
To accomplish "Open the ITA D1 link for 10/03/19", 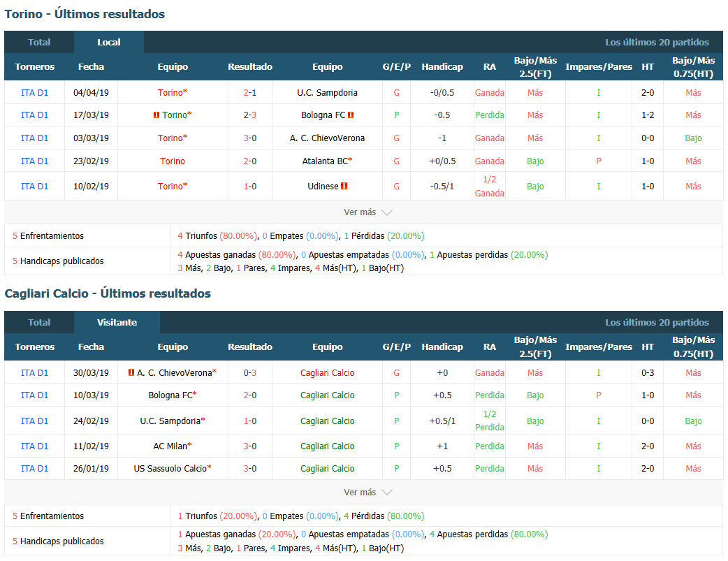I will pyautogui.click(x=34, y=395).
